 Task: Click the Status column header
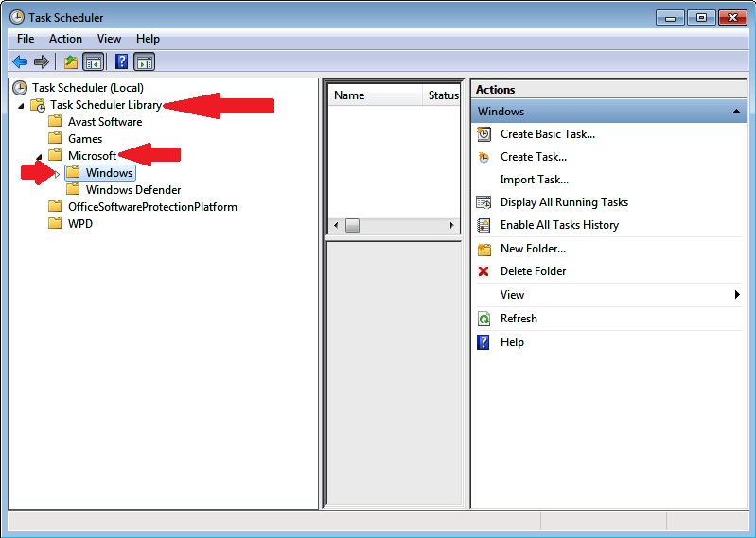[441, 95]
